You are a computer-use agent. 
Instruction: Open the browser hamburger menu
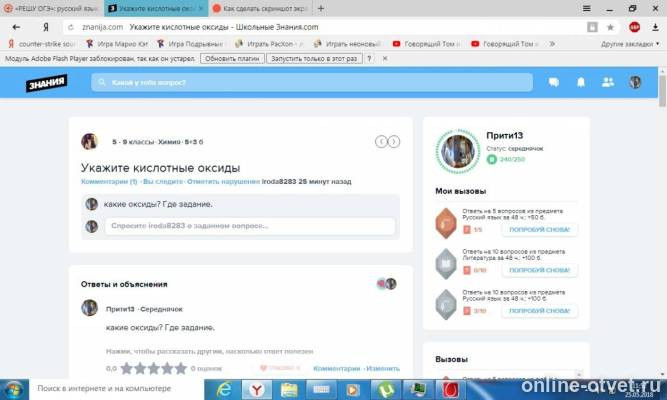point(586,8)
